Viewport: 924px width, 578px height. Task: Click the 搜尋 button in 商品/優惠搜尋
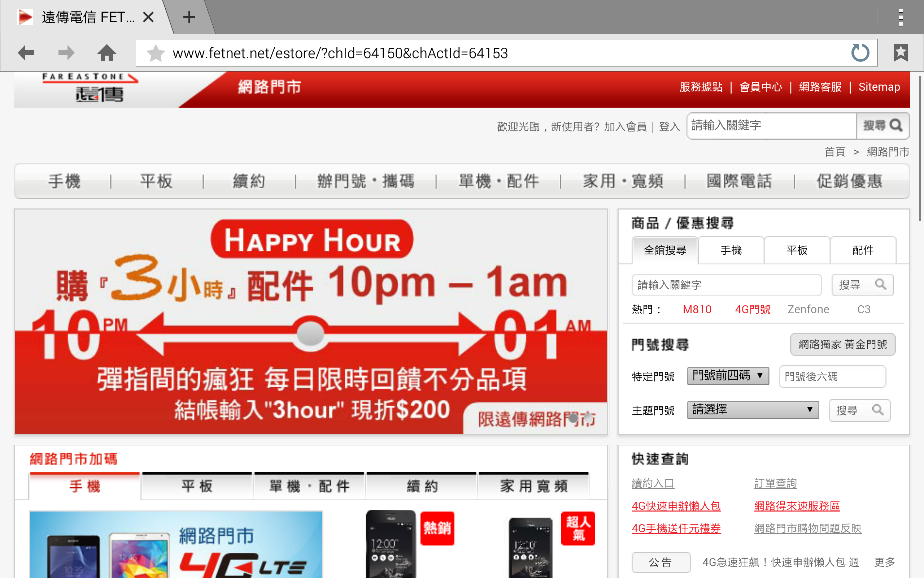click(862, 285)
